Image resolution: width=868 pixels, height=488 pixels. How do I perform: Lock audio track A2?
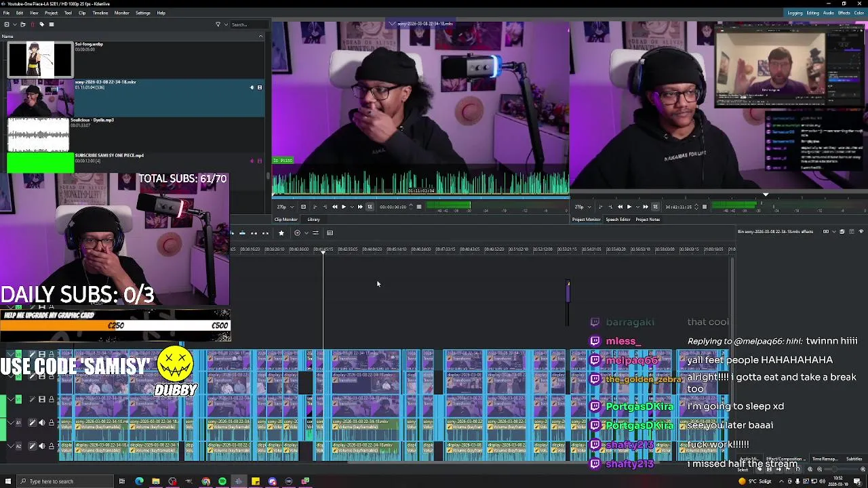pos(51,446)
